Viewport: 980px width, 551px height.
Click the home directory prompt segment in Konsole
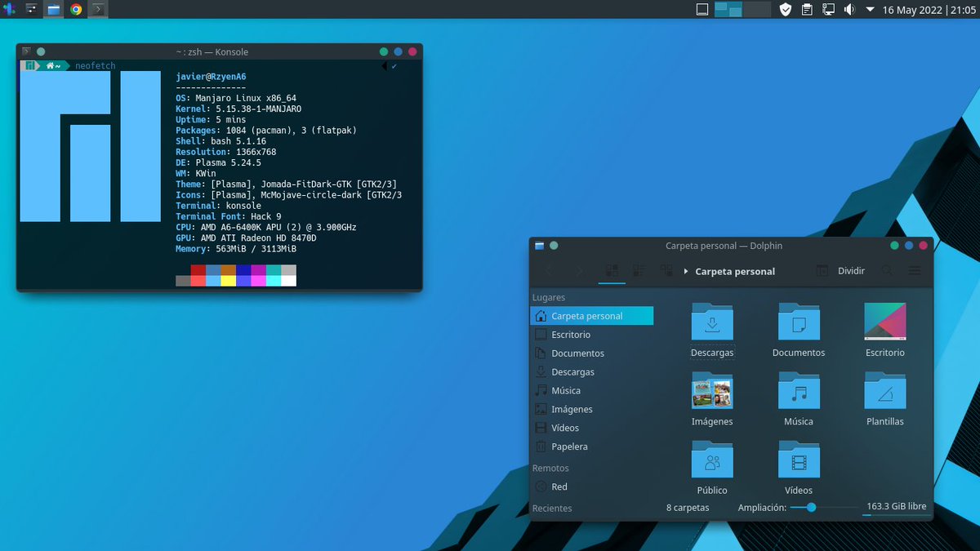(x=54, y=65)
